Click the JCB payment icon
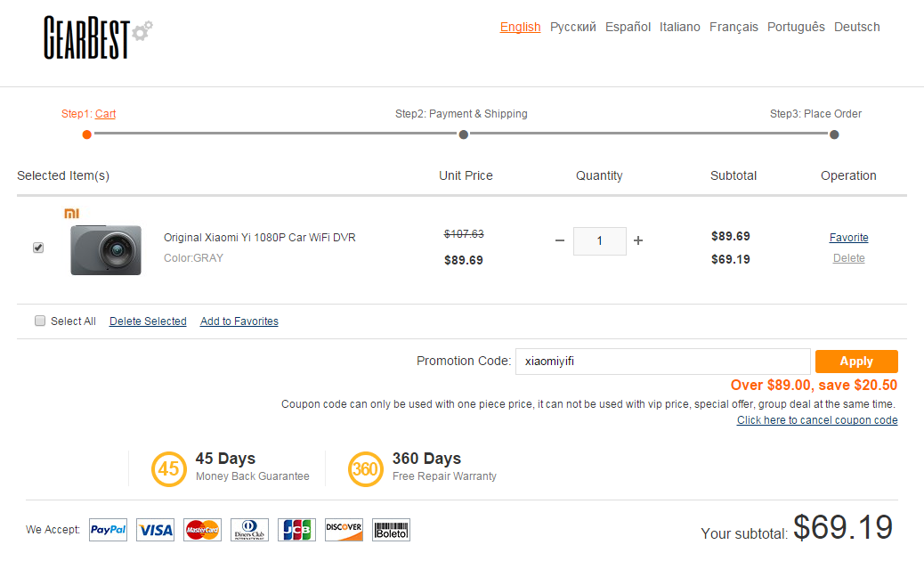 point(296,530)
